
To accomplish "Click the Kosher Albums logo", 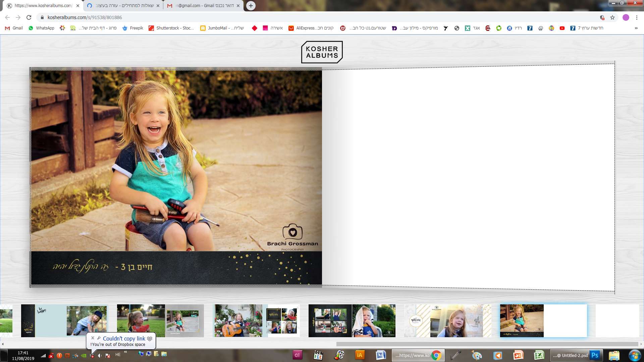I will [x=322, y=52].
